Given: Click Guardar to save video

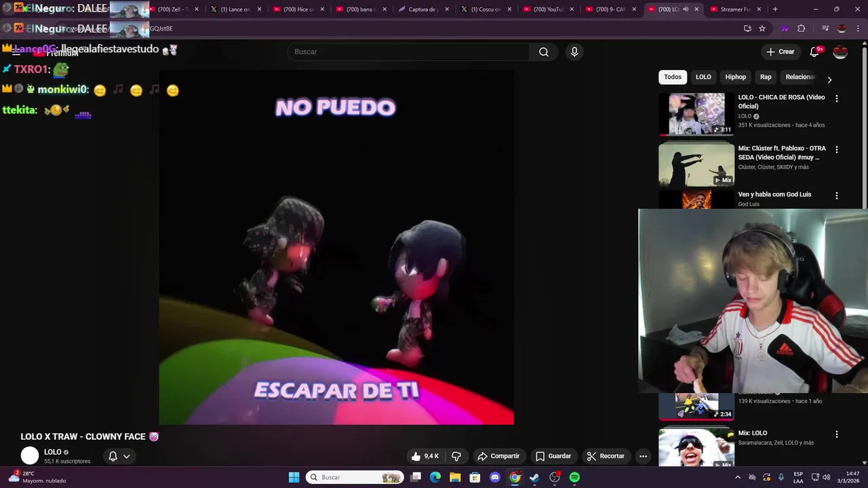Looking at the screenshot, I should tap(553, 456).
